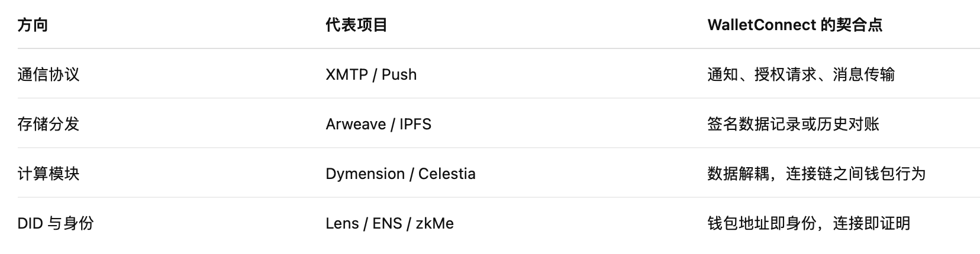Click the 通信协议 cell
980x254 pixels.
[x=49, y=74]
